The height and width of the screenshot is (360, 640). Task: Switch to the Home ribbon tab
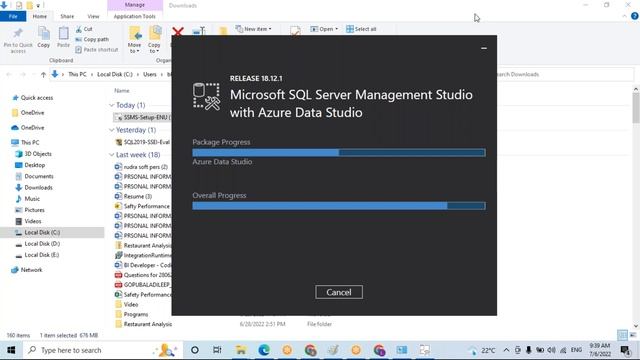point(40,16)
